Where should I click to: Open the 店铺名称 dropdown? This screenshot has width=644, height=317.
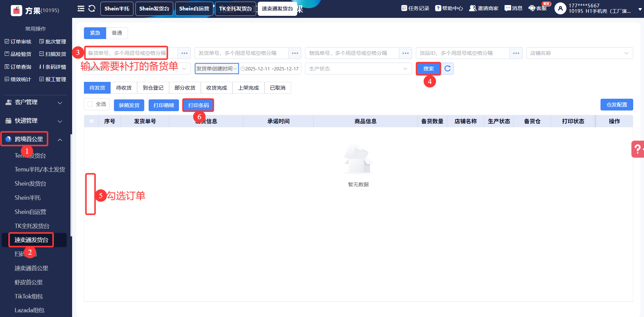[580, 53]
